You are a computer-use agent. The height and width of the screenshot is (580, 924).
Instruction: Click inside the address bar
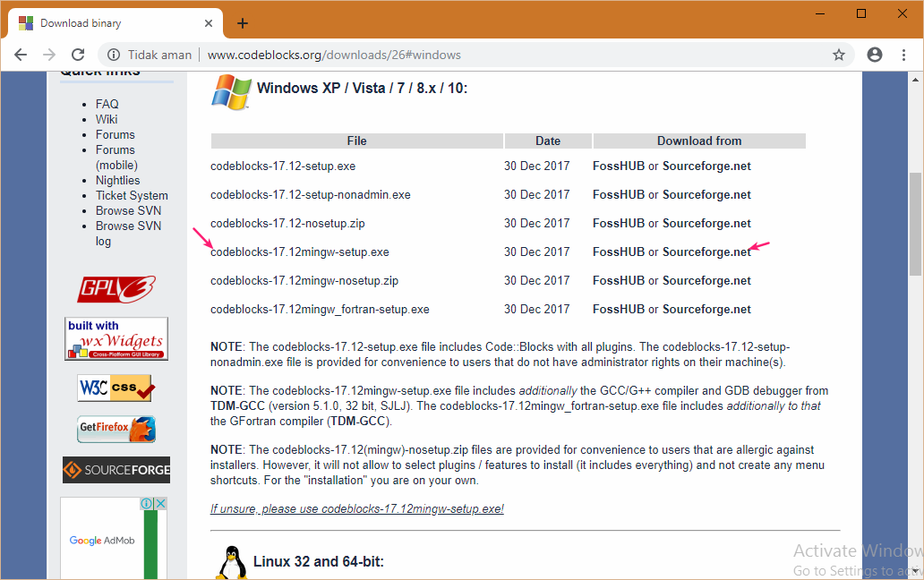click(448, 55)
